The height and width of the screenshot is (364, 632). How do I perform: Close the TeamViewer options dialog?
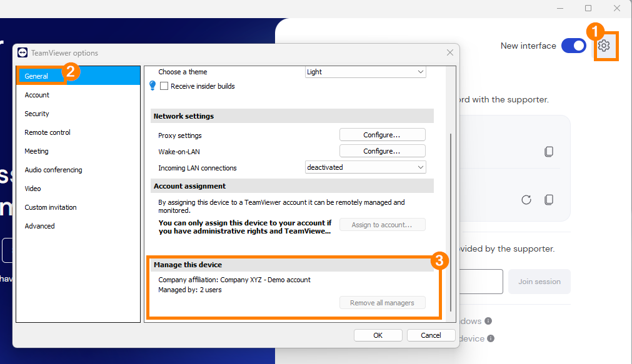[x=450, y=52]
